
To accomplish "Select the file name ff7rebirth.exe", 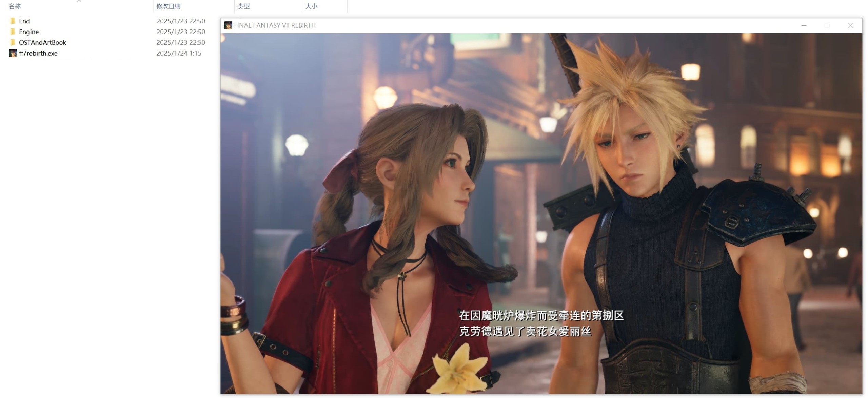I will point(38,53).
